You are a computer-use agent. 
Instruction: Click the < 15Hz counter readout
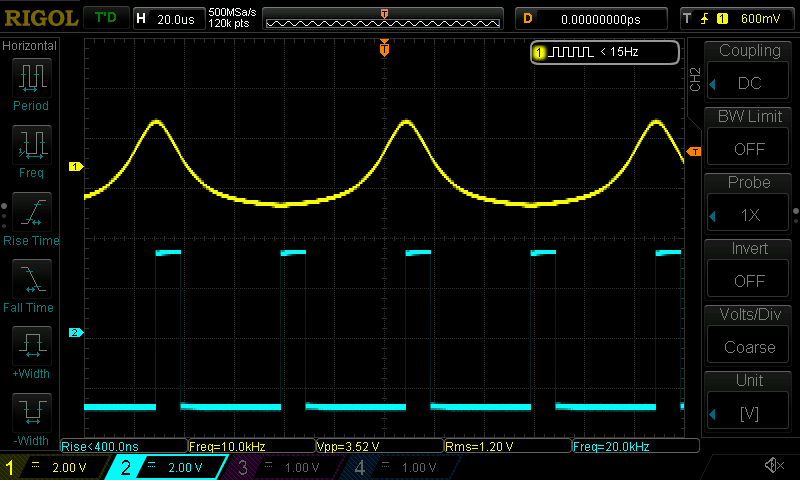pos(619,52)
